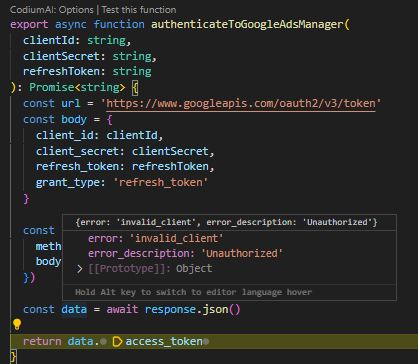This screenshot has width=418, height=364.
Task: Click the inline breakpoint dot after access_token
Action: coord(206,342)
